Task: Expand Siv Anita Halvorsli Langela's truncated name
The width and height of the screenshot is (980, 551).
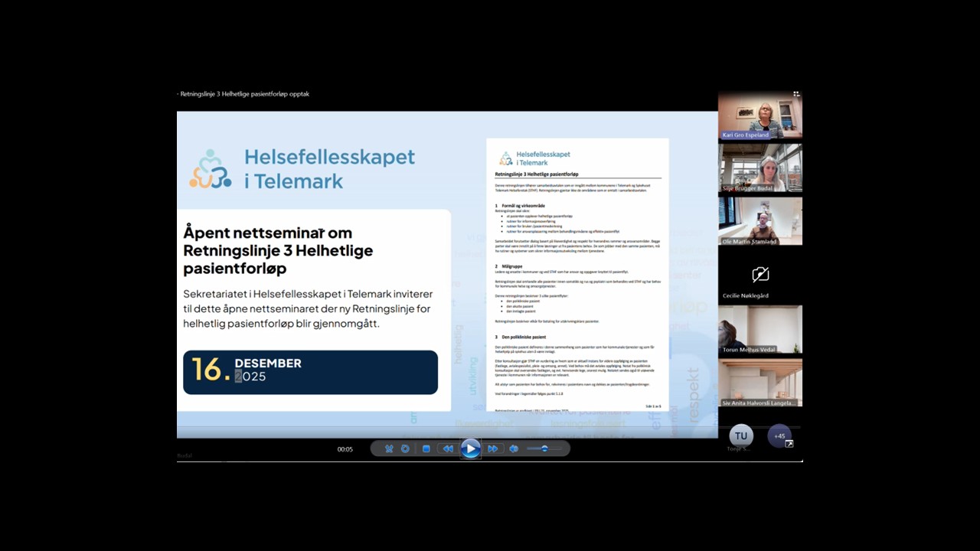Action: click(759, 403)
